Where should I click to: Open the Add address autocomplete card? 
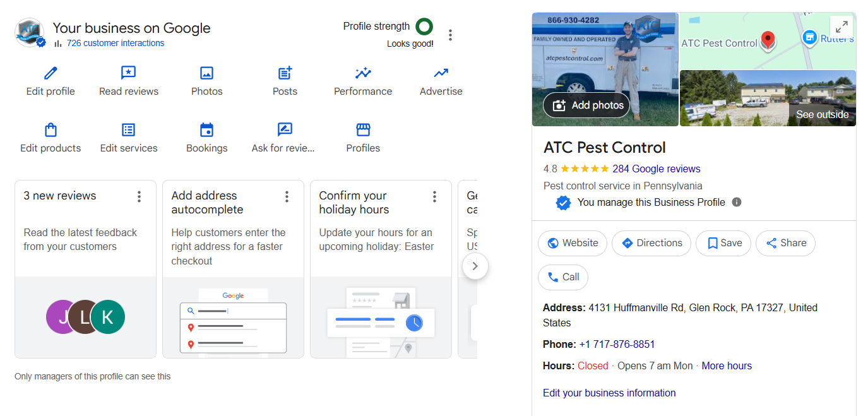pyautogui.click(x=233, y=270)
